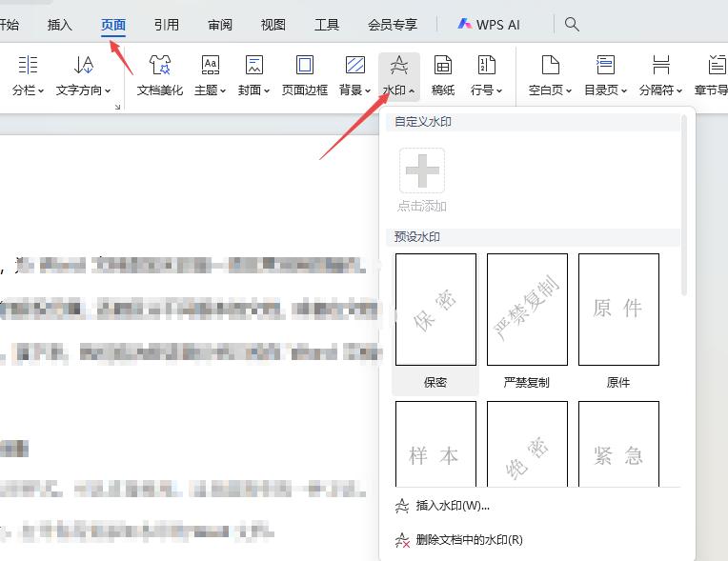Expand the 文字方向 text direction dropdown
The width and height of the screenshot is (728, 561).
[83, 75]
